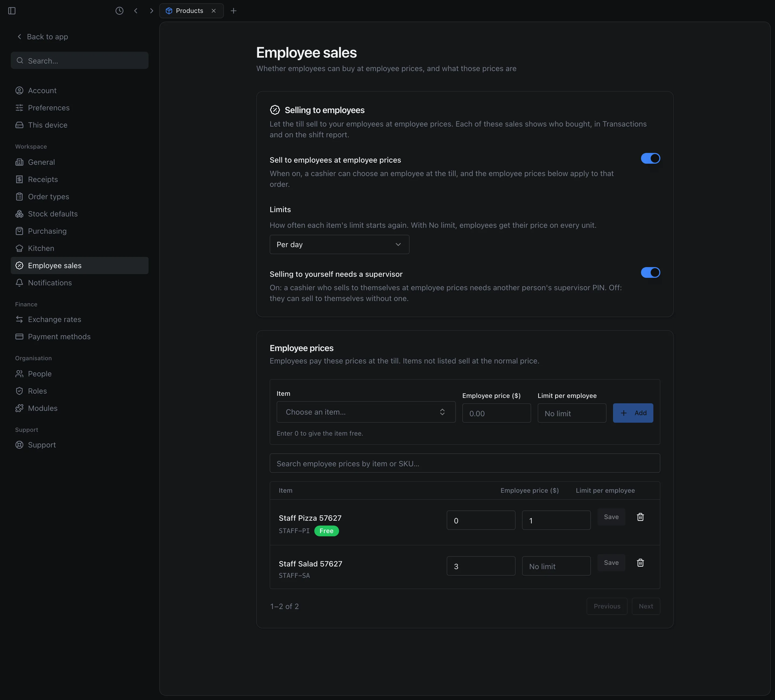Go forward with the right arrow
The height and width of the screenshot is (700, 775).
click(x=152, y=11)
